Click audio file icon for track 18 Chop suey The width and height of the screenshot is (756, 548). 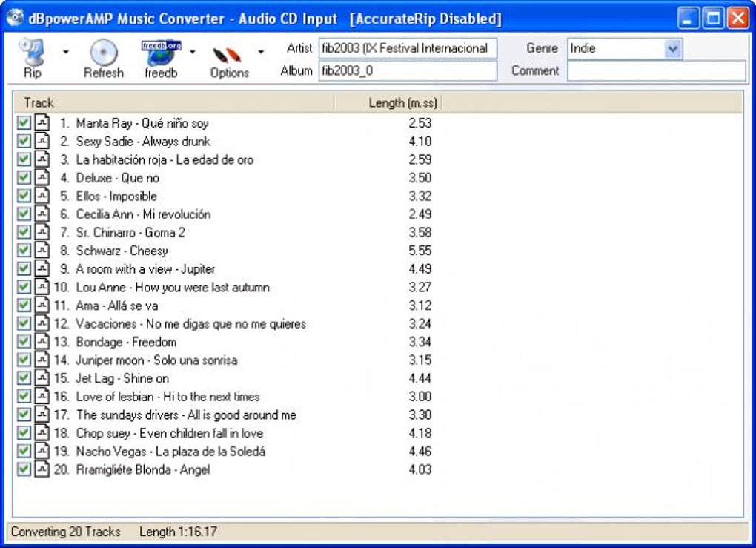coord(42,433)
